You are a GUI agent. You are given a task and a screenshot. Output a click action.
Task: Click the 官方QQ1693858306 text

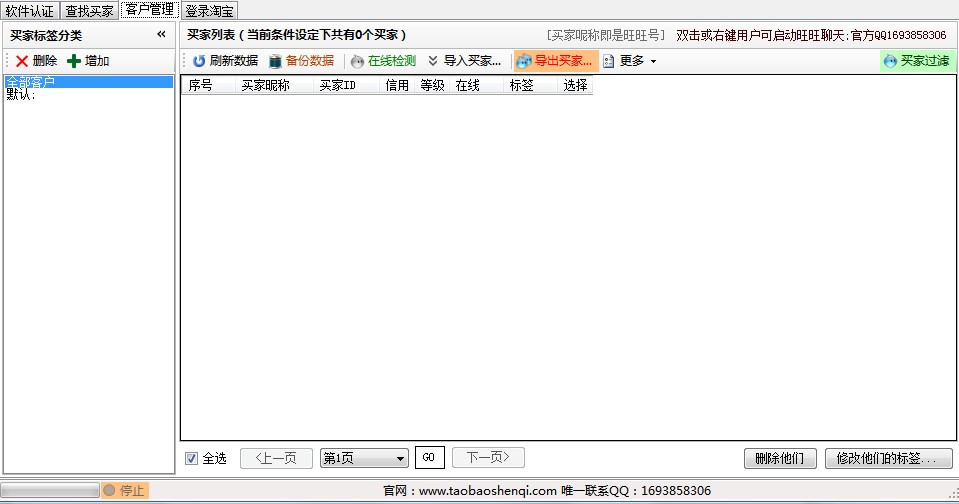click(x=898, y=35)
